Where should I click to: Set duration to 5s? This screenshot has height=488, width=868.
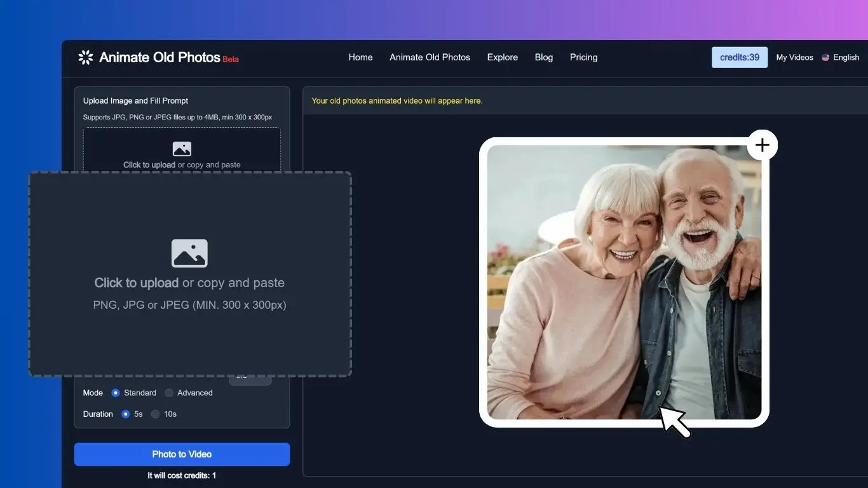tap(126, 414)
